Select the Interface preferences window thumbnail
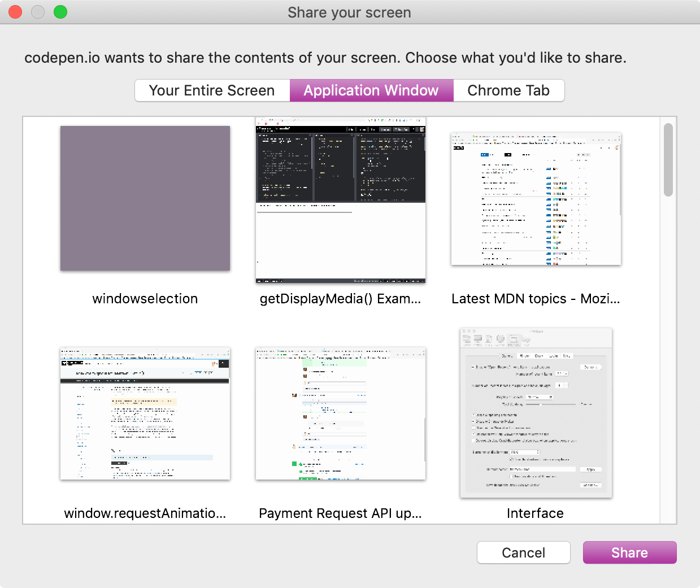This screenshot has width=700, height=588. (x=535, y=412)
